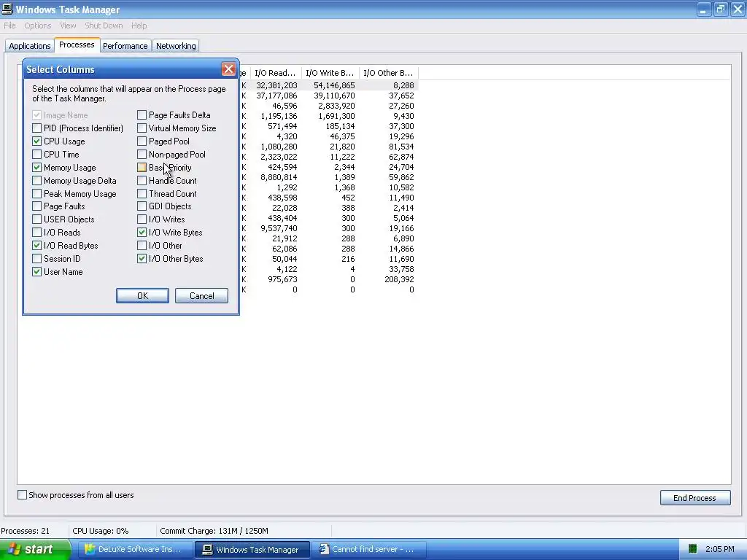Tick the GDI Objects checkbox
747x560 pixels.
(142, 206)
